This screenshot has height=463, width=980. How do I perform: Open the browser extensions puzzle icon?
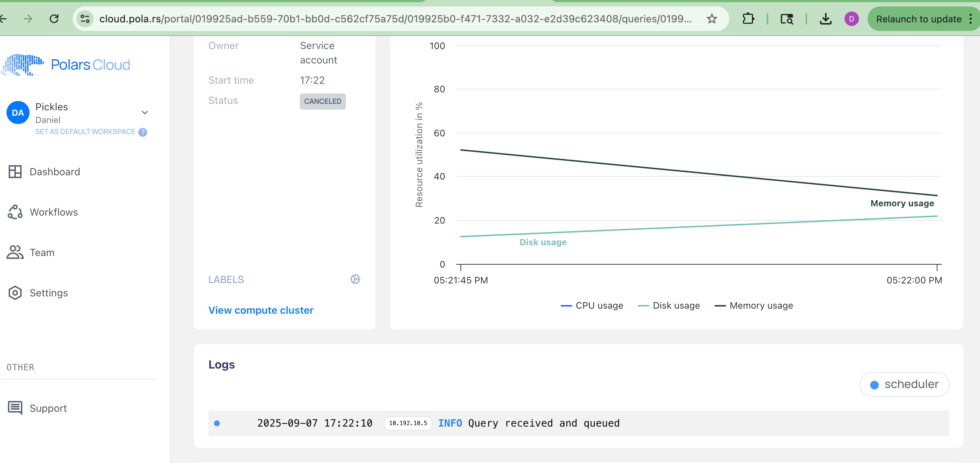[748, 19]
